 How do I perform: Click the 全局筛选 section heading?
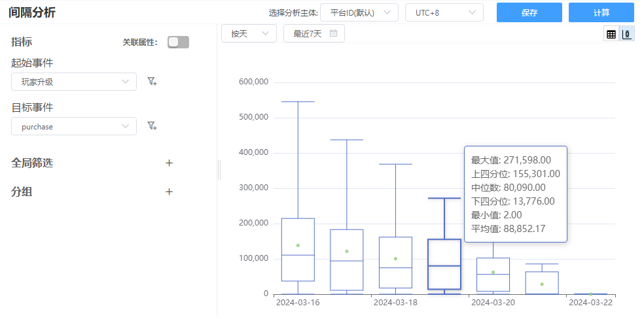click(32, 163)
